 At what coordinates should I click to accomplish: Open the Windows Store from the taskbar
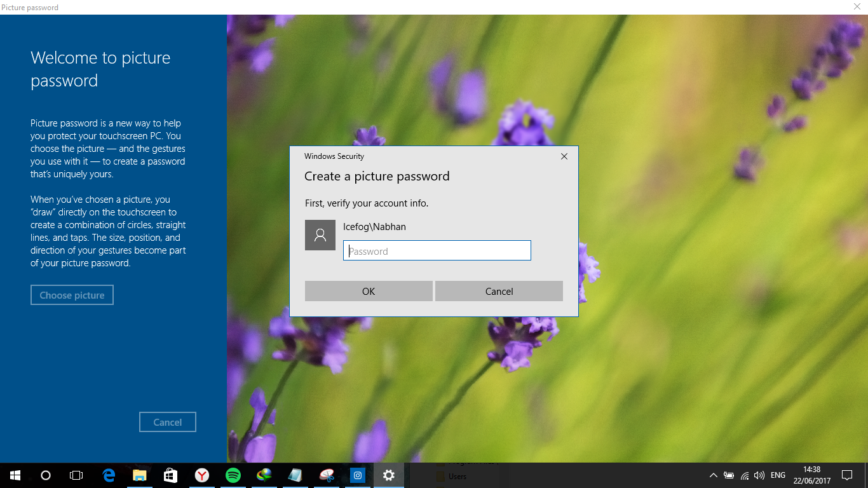[x=170, y=475]
